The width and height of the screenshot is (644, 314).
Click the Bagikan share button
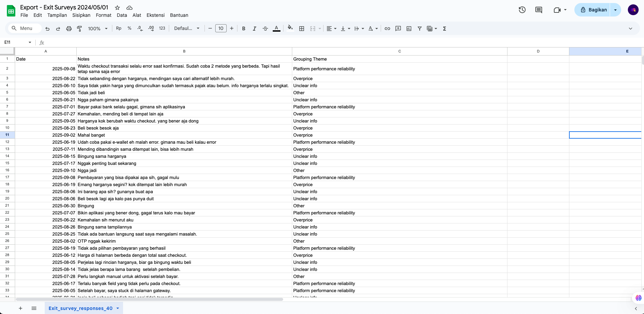tap(593, 10)
